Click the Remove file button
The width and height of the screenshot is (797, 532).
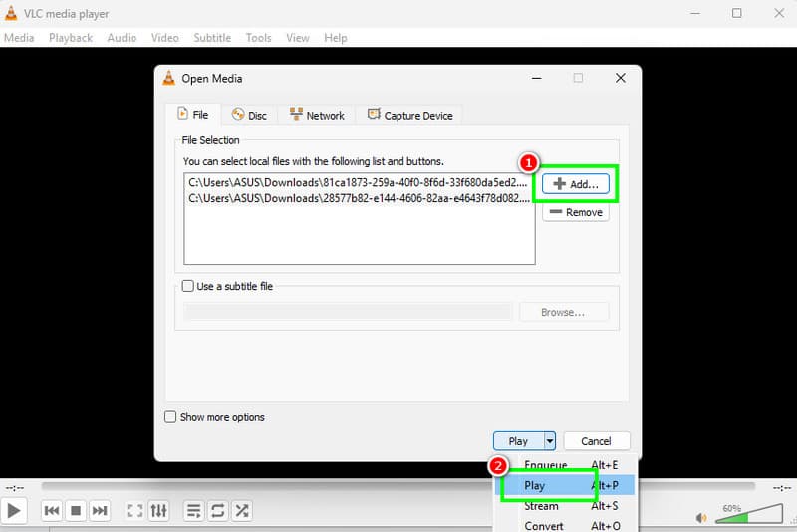point(576,212)
